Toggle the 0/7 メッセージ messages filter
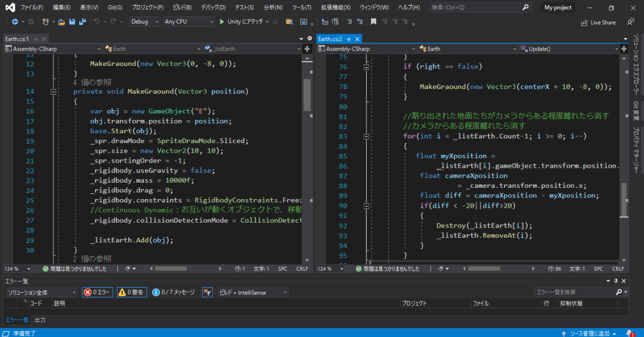The height and width of the screenshot is (337, 644). [174, 292]
